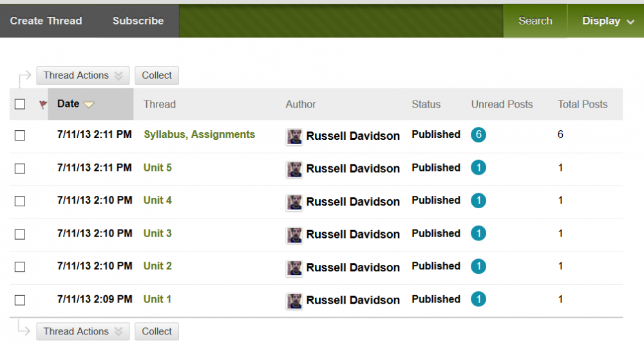Click the unread posts badge for Unit 1
The image size is (644, 350).
coord(478,299)
